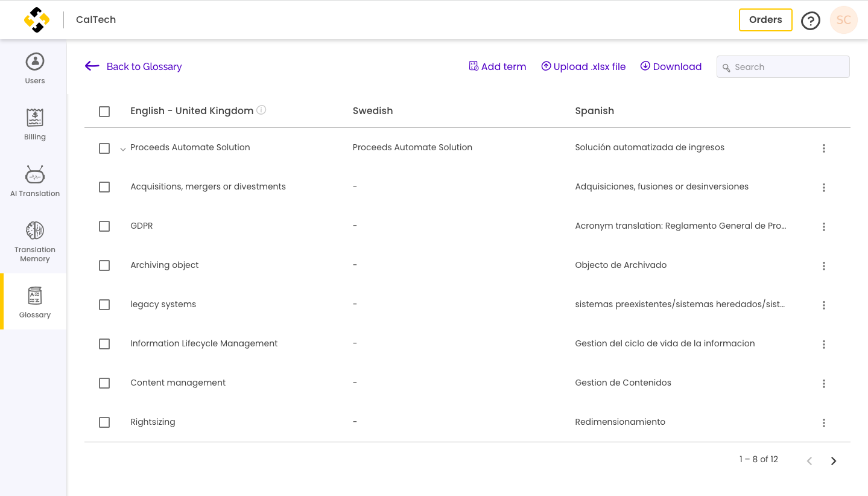The image size is (868, 496).
Task: Click the Swedish column header
Action: [373, 110]
